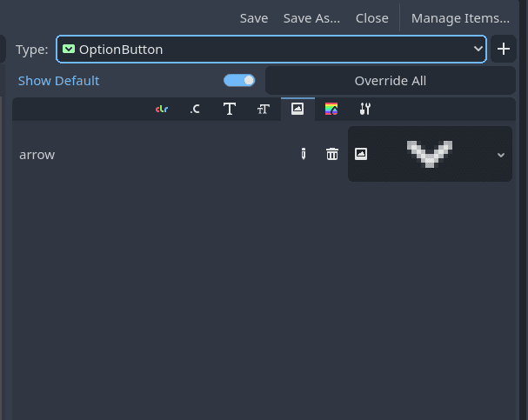Open the type variation wrench tab
Screen dimensions: 528x420
pos(365,109)
